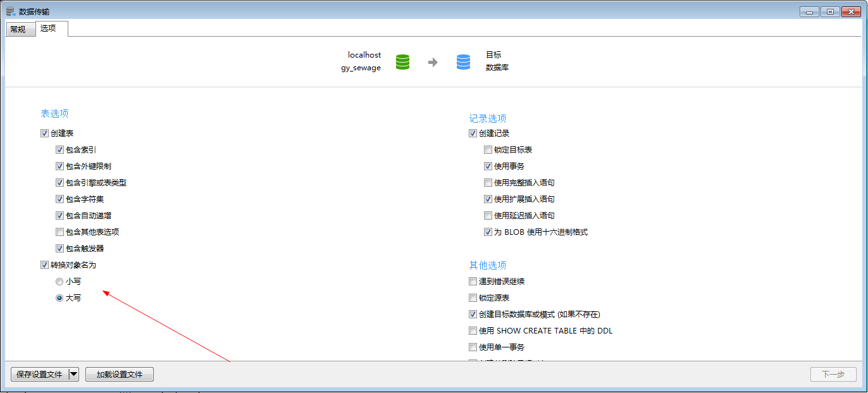Enable the 使用完整插入语句 option
Image resolution: width=868 pixels, height=393 pixels.
pyautogui.click(x=488, y=182)
